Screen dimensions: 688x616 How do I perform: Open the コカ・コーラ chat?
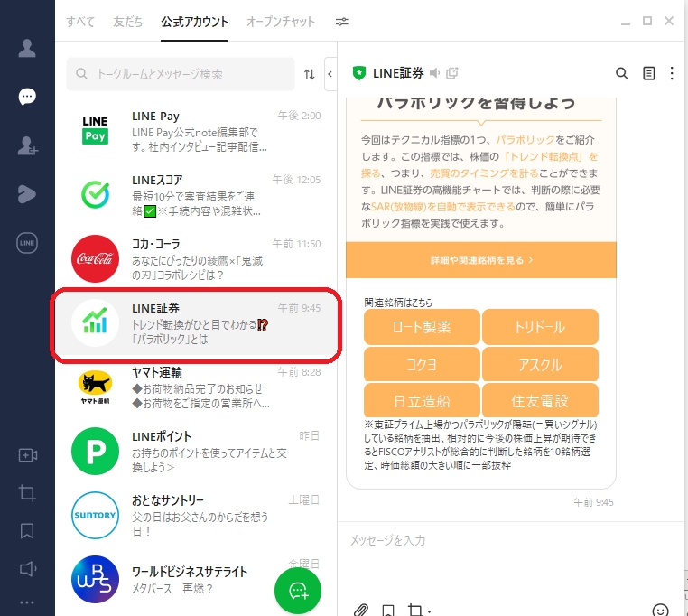point(196,259)
